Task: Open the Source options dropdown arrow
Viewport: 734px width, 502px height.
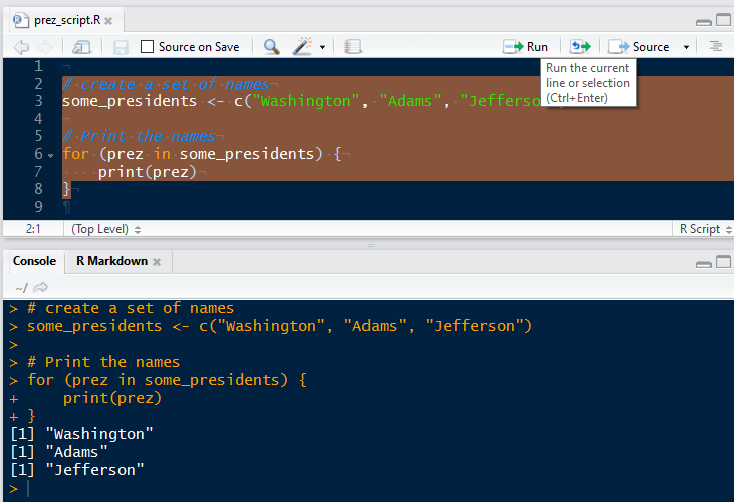Action: (x=686, y=47)
